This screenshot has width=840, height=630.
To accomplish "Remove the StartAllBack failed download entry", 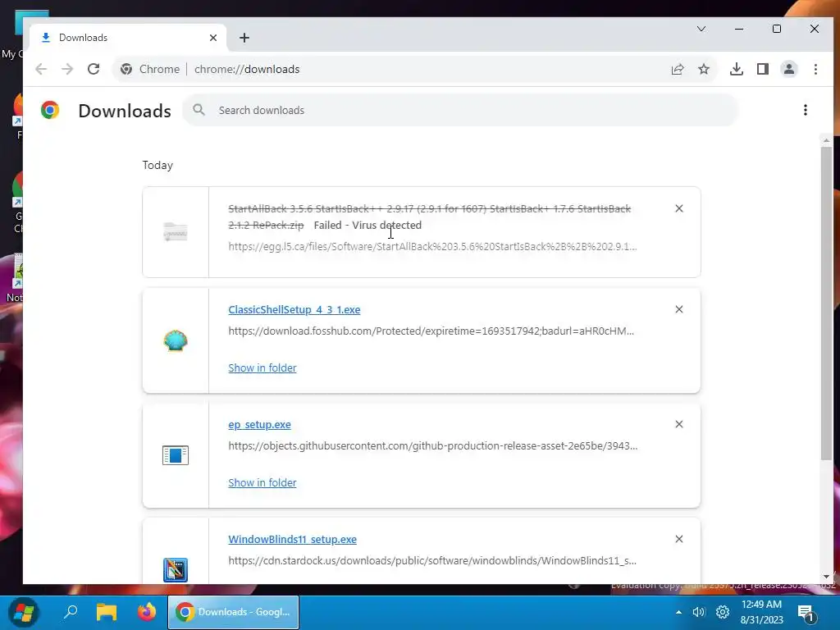I will (678, 208).
